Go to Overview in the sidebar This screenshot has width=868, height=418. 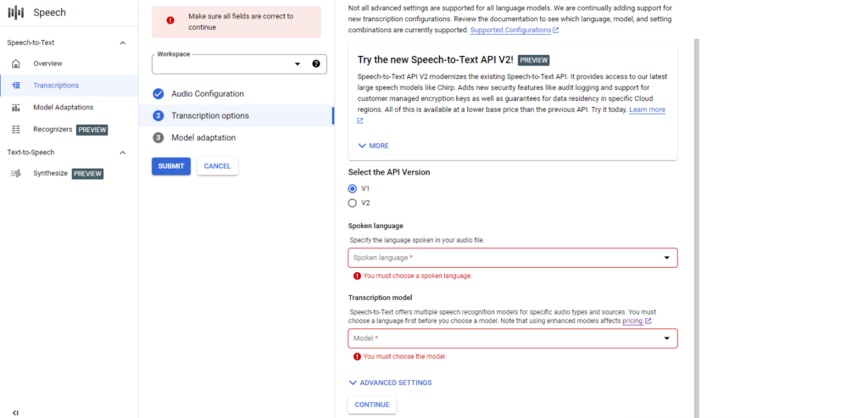tap(70, 64)
